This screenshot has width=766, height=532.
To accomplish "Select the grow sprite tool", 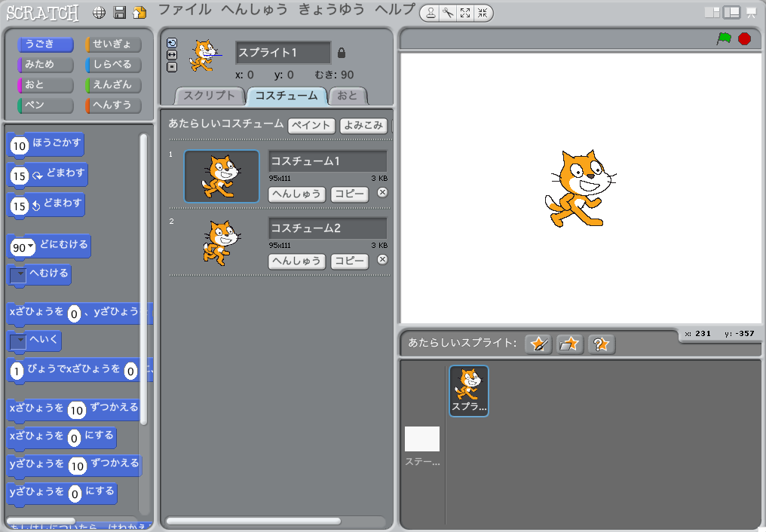I will click(x=465, y=13).
